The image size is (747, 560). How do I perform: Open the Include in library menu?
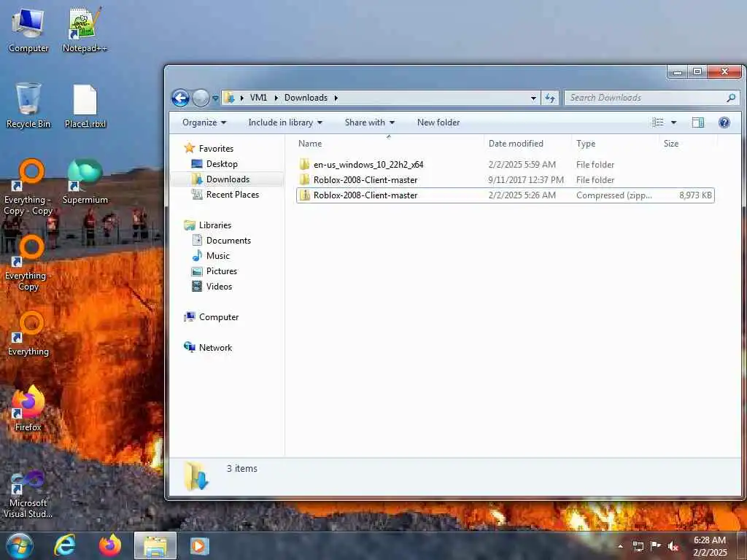(x=285, y=122)
